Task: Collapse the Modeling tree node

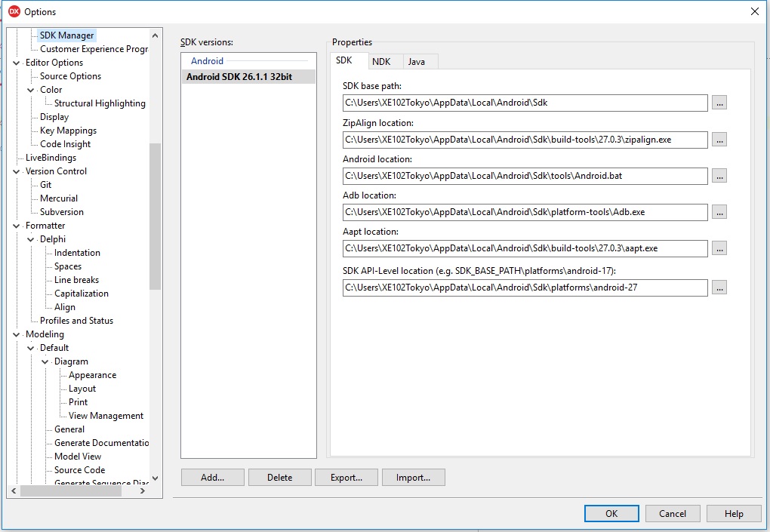Action: click(17, 334)
